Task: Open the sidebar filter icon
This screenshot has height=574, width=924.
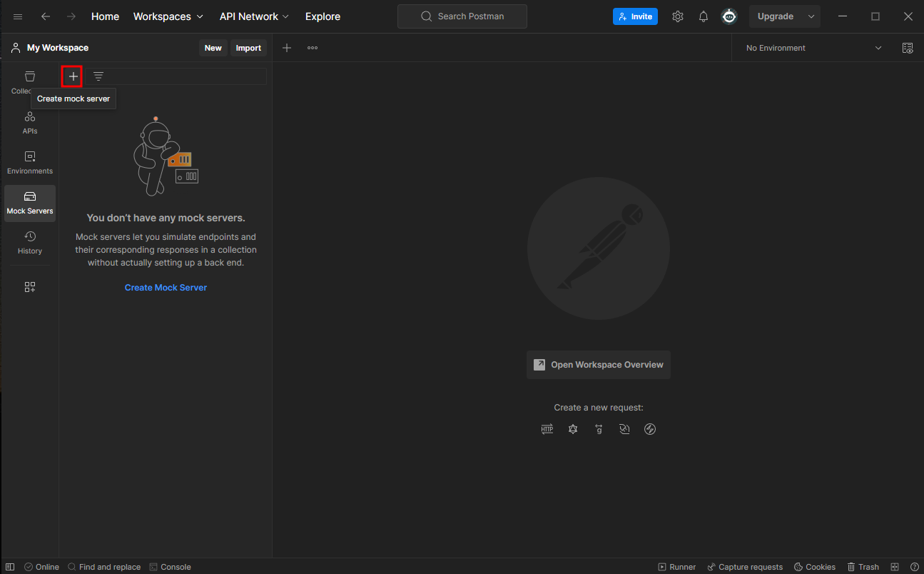Action: [98, 76]
